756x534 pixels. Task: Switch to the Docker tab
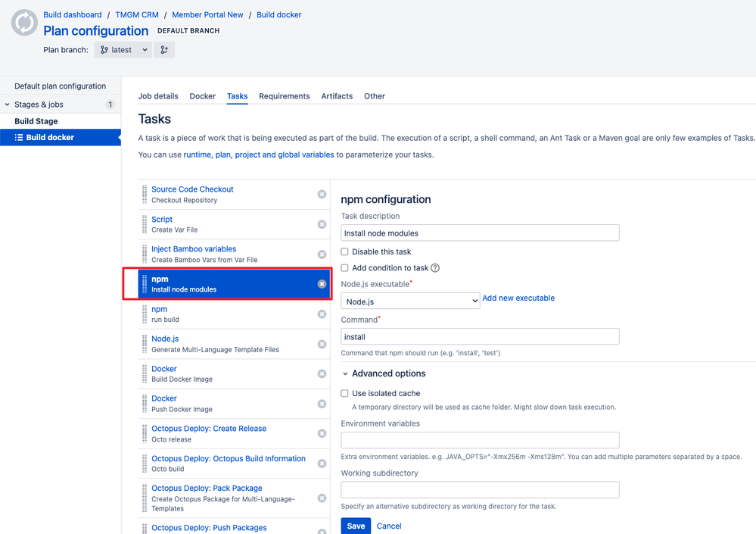tap(203, 96)
